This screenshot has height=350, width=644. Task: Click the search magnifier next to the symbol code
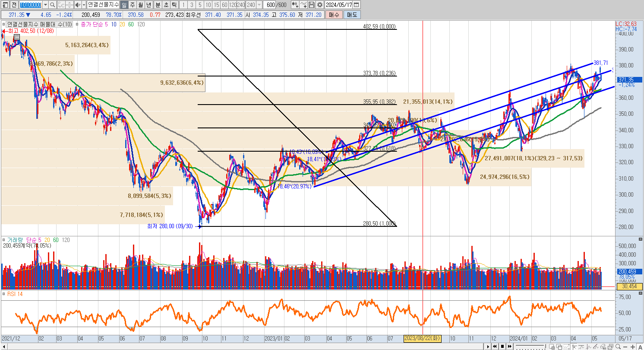(x=52, y=5)
